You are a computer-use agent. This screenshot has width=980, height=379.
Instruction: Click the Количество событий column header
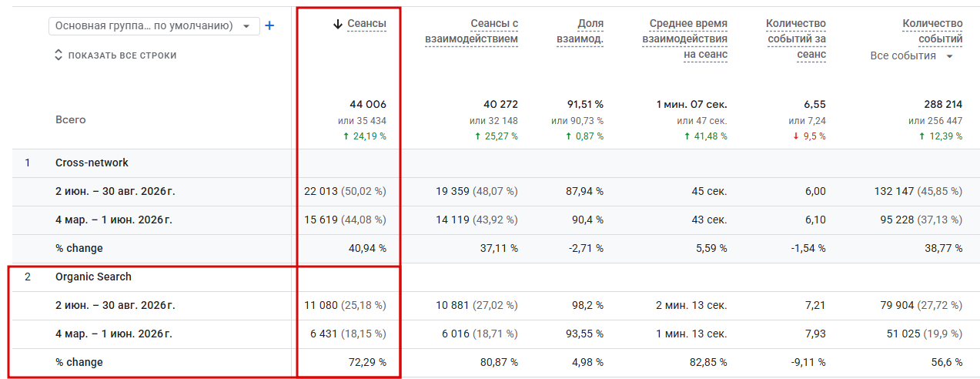(x=932, y=32)
